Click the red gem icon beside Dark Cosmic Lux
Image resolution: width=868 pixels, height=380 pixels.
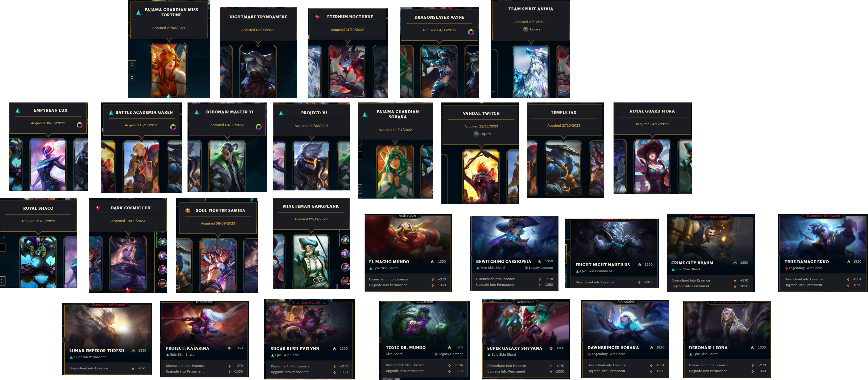[x=98, y=208]
